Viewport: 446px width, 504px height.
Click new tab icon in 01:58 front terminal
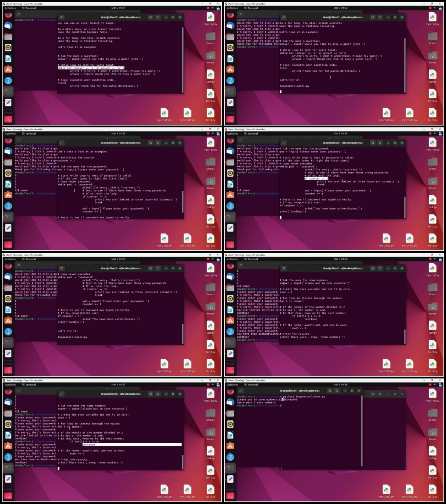241,391
